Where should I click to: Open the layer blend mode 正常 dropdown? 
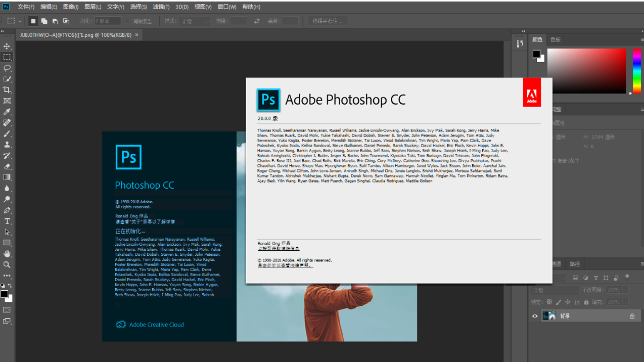[x=554, y=290]
